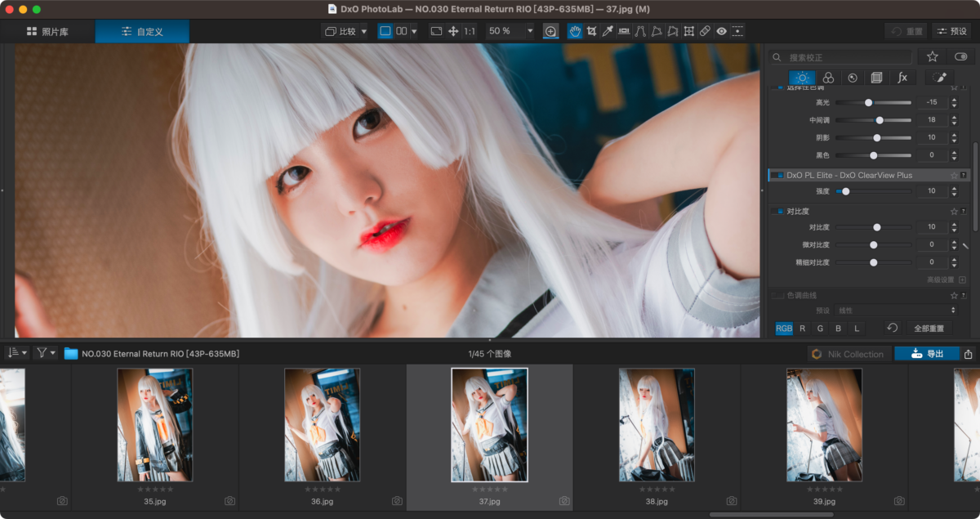Select the 35.jpg thumbnail
The width and height of the screenshot is (980, 519).
click(154, 425)
